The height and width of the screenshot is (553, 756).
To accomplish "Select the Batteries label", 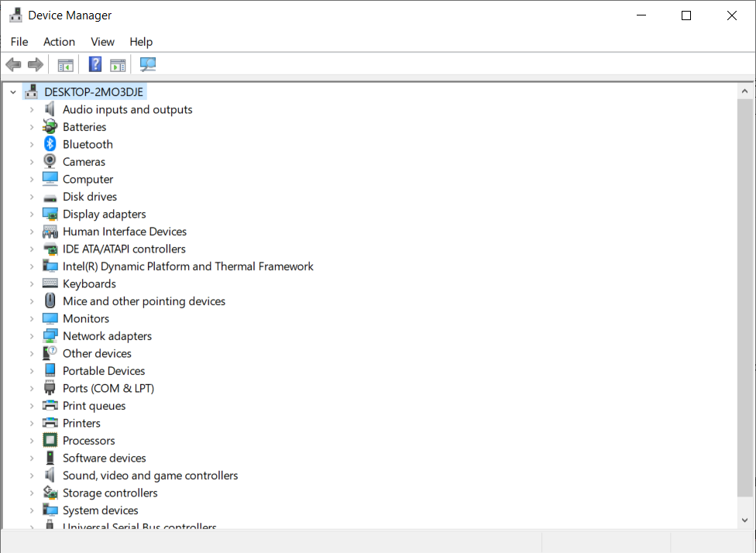I will 84,127.
